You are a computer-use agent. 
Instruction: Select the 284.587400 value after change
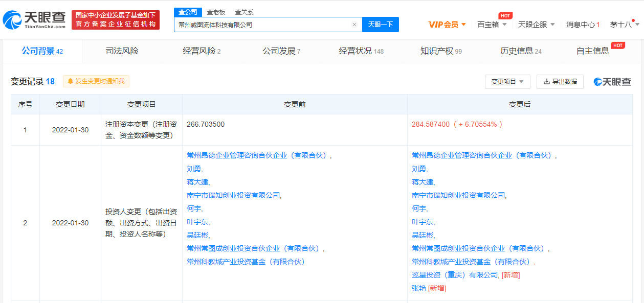point(431,124)
